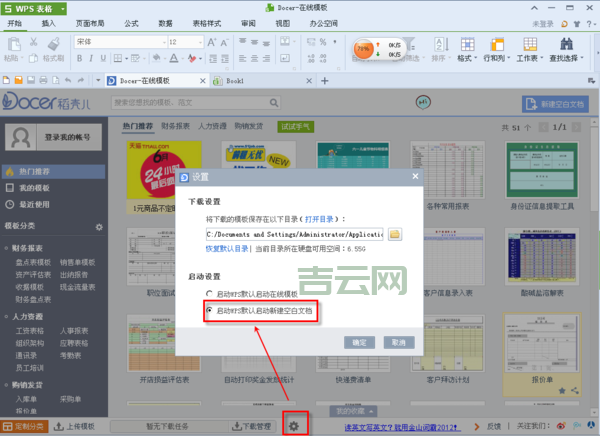This screenshot has width=600, height=436.
Task: Expand the 我的收藏 panel
Action: [353, 411]
